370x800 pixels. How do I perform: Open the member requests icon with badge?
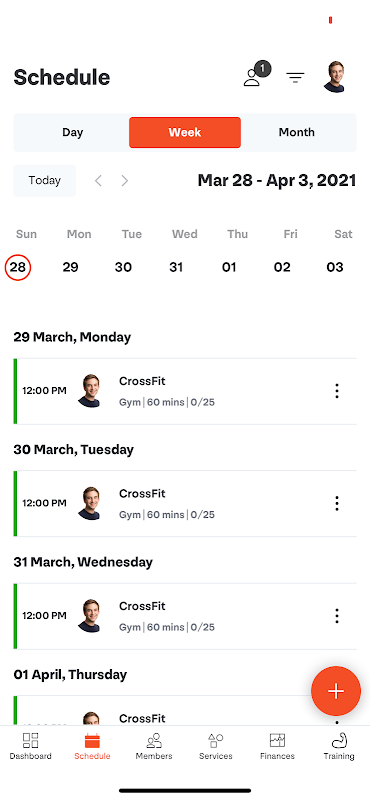coord(256,75)
